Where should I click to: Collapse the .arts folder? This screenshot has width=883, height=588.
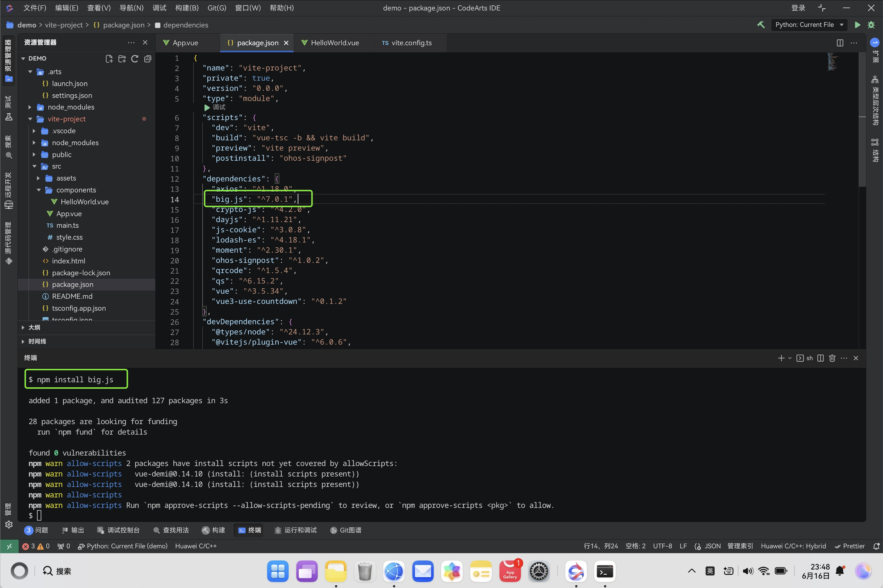(30, 72)
